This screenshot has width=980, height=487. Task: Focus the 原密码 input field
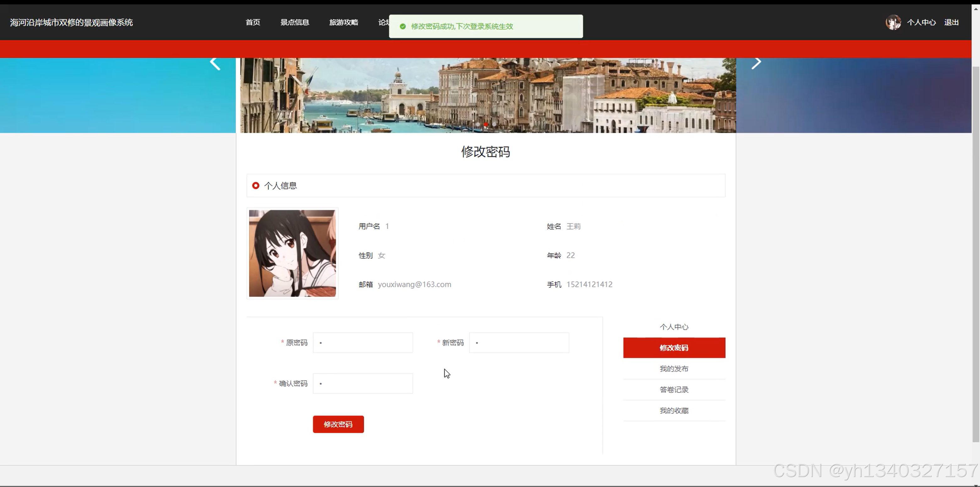363,343
